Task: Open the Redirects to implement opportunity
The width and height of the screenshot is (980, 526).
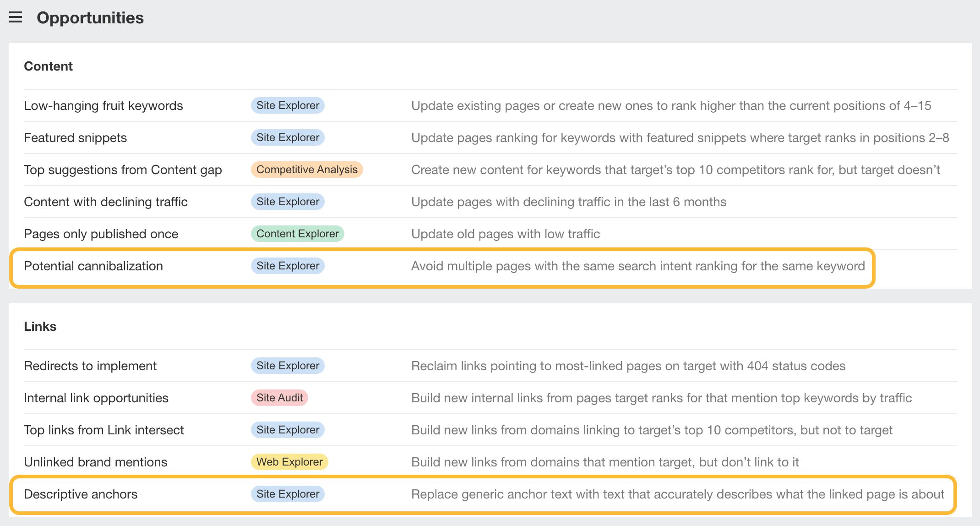Action: pos(90,366)
